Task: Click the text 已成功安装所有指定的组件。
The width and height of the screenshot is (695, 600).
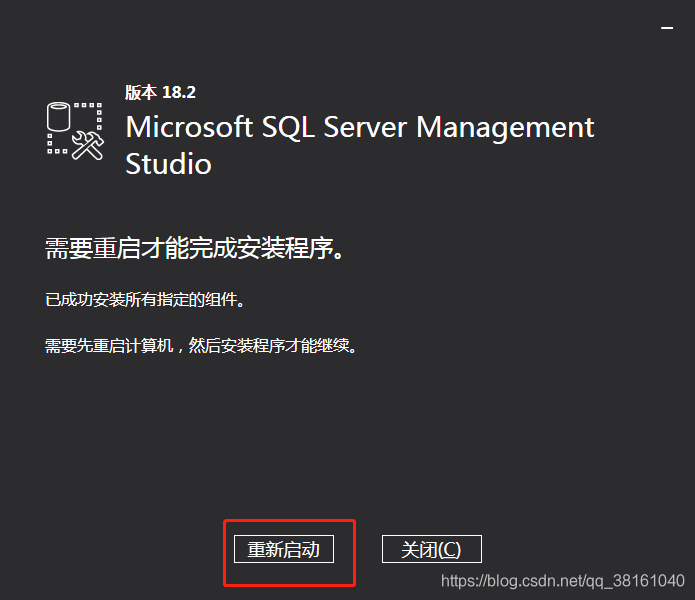Action: [145, 300]
